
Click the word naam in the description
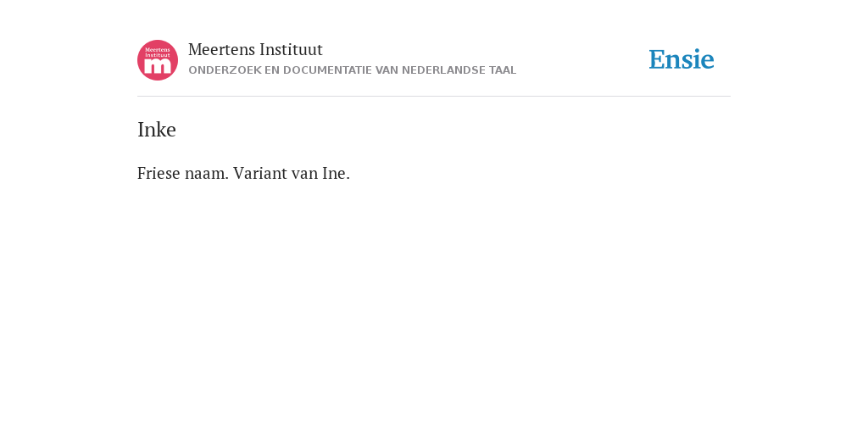207,173
